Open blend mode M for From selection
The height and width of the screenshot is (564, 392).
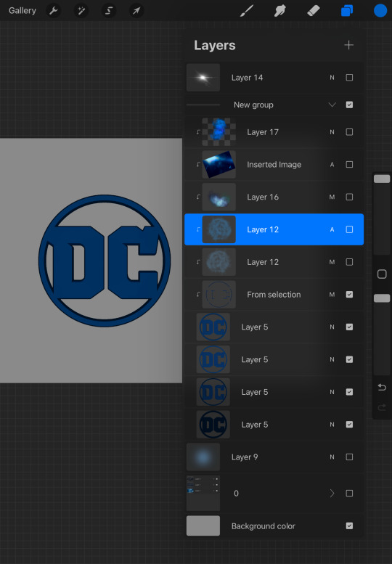tap(332, 294)
